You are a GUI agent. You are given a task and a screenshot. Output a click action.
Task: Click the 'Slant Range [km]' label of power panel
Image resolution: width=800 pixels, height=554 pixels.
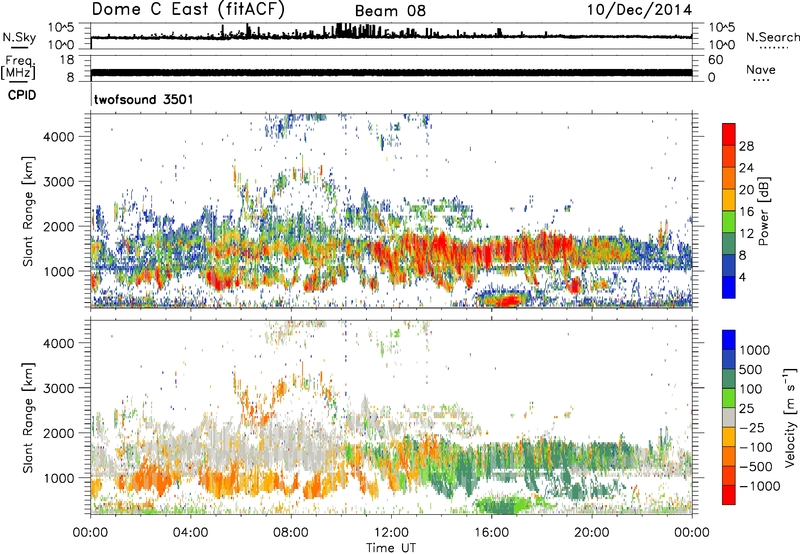(x=28, y=211)
